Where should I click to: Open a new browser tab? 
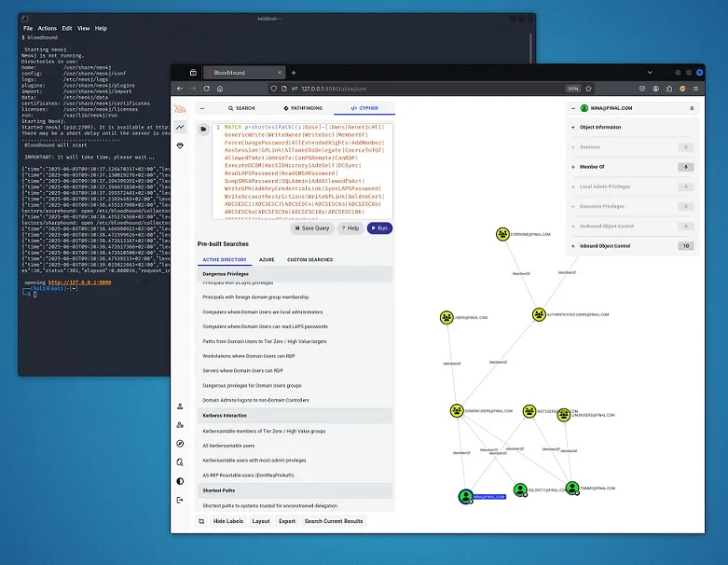[x=294, y=73]
